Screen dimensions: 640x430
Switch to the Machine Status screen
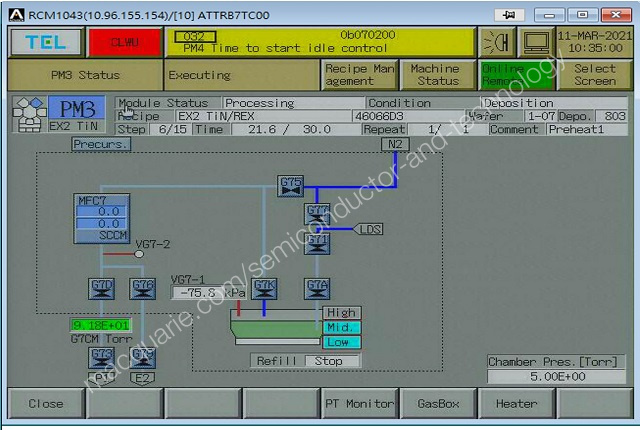(x=437, y=75)
